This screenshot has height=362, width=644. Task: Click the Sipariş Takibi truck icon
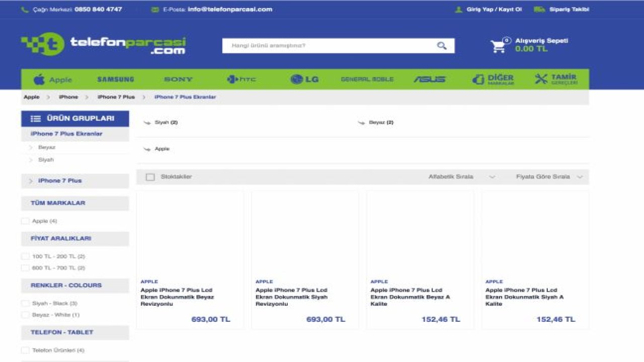539,10
